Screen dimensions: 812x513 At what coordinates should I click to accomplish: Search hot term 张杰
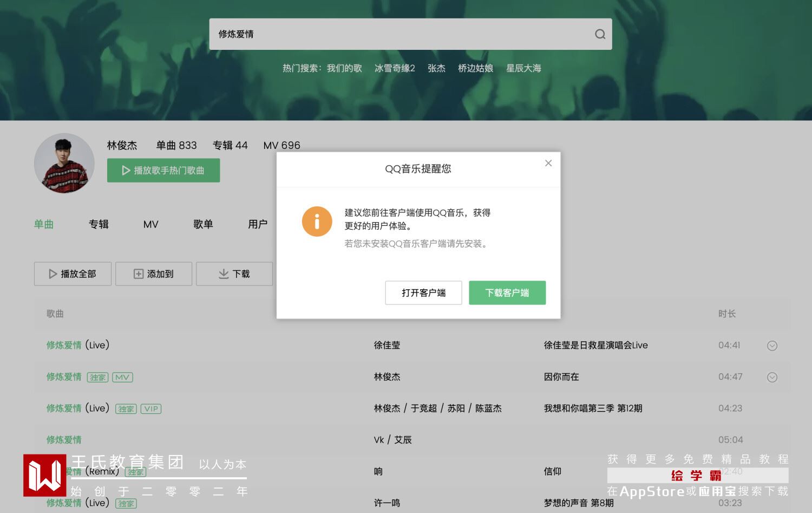(x=436, y=68)
